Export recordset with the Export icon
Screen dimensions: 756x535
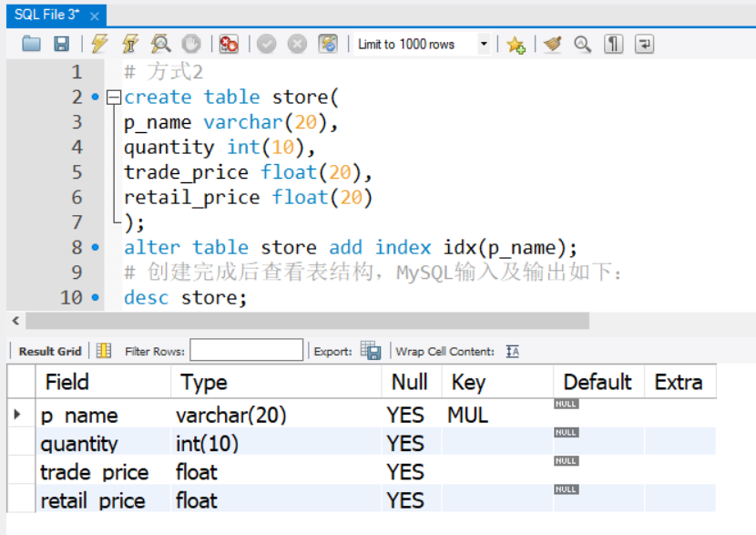coord(371,351)
